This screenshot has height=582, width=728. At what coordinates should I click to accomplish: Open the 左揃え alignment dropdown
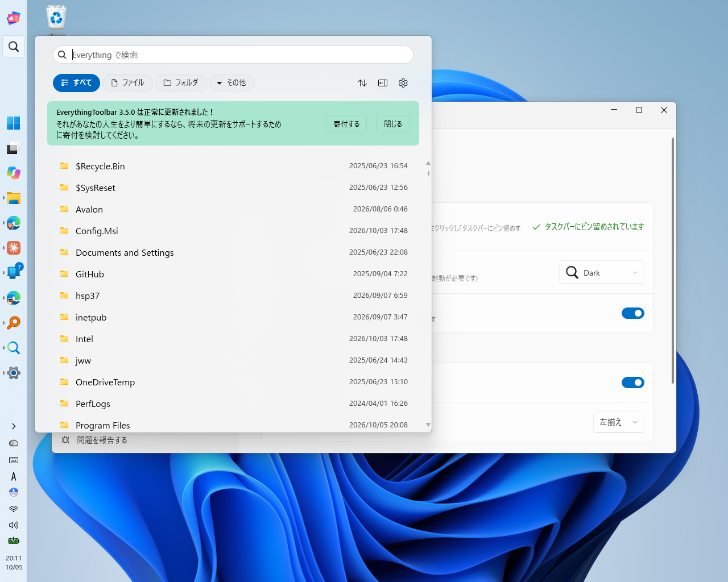point(619,422)
